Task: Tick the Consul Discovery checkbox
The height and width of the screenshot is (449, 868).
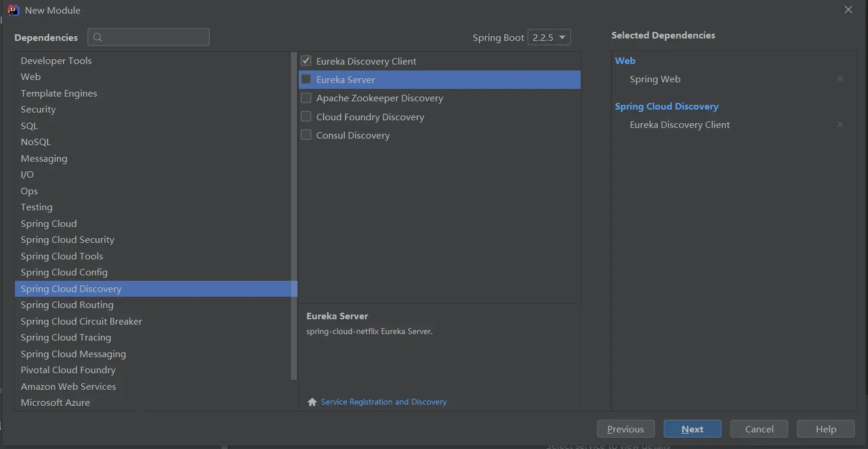Action: pyautogui.click(x=306, y=135)
